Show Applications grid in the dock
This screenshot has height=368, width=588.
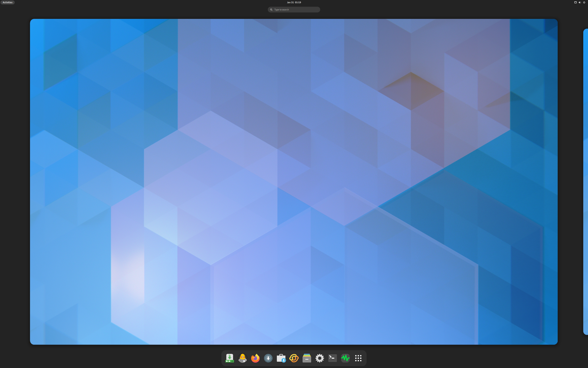pyautogui.click(x=358, y=358)
